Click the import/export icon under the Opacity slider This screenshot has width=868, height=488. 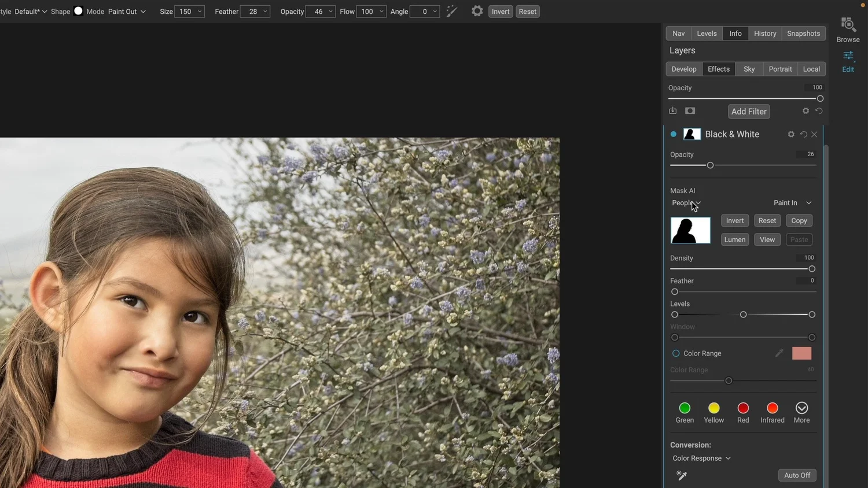(x=673, y=110)
